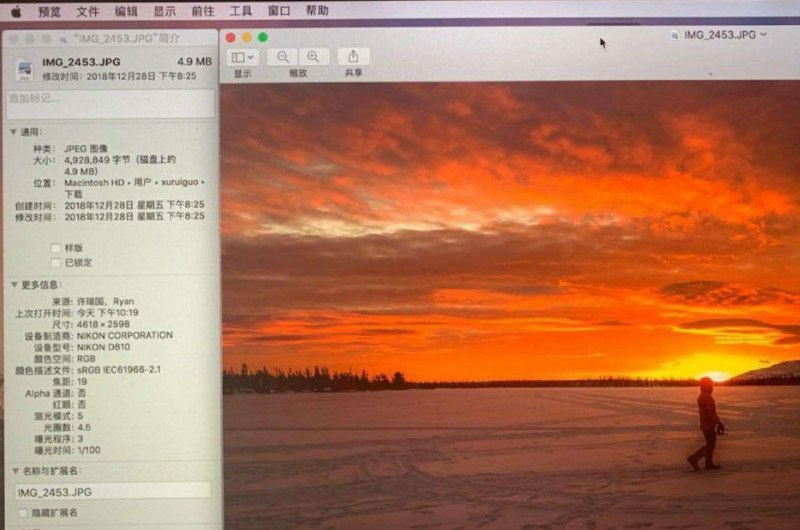The image size is (800, 530).
Task: Toggle the 隐藏扩展名 checkbox
Action: 22,513
